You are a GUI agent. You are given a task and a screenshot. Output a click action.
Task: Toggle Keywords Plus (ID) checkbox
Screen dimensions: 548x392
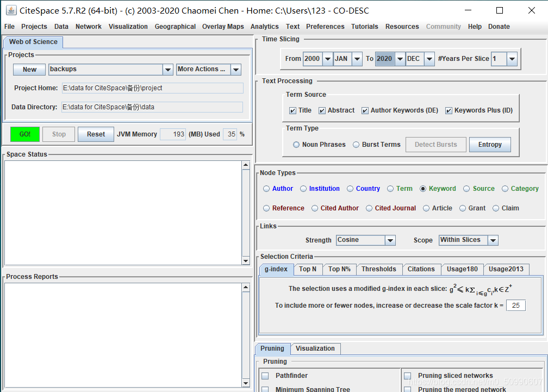(x=449, y=111)
